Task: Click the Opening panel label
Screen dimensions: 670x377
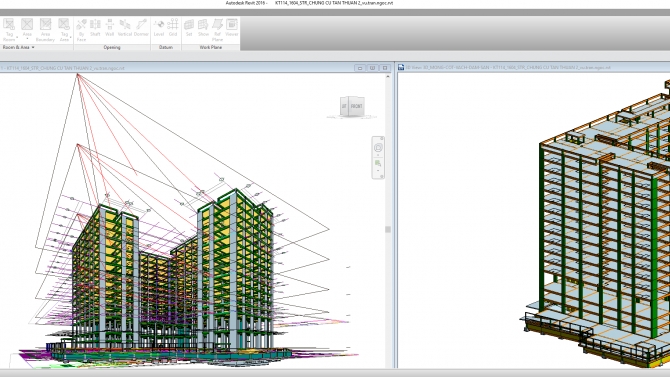Action: [x=112, y=47]
